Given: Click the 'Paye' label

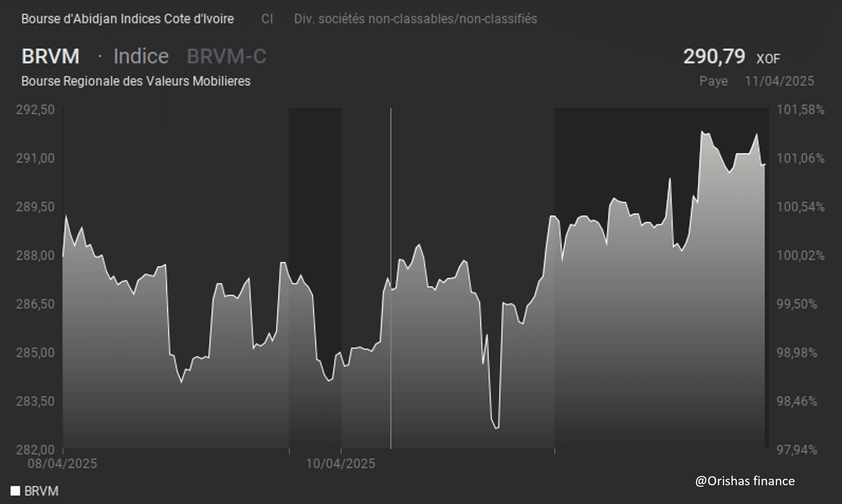Looking at the screenshot, I should pos(714,81).
